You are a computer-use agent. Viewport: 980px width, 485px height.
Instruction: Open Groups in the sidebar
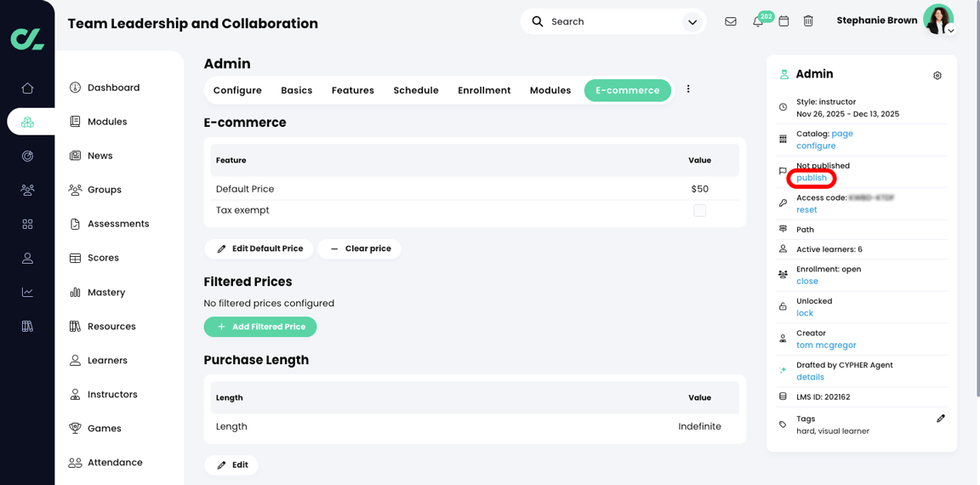[105, 190]
